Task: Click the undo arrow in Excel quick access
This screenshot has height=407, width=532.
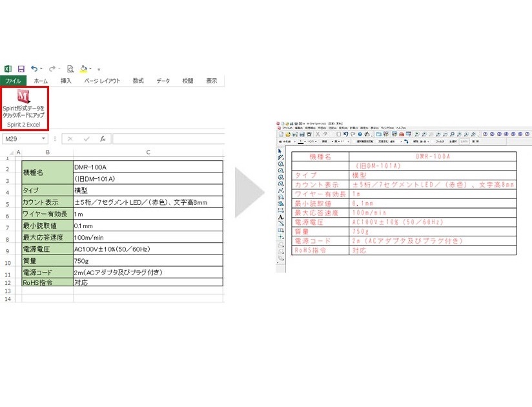Action: click(34, 68)
